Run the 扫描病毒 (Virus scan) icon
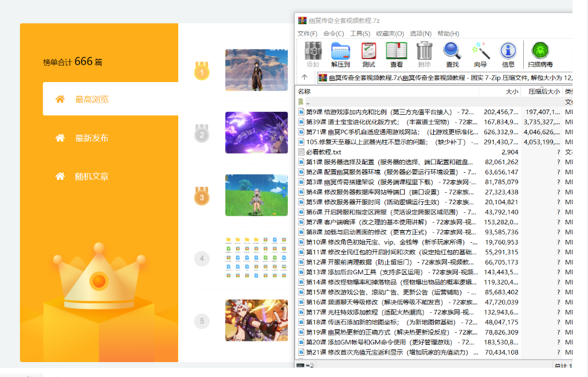This screenshot has width=588, height=377. (540, 54)
